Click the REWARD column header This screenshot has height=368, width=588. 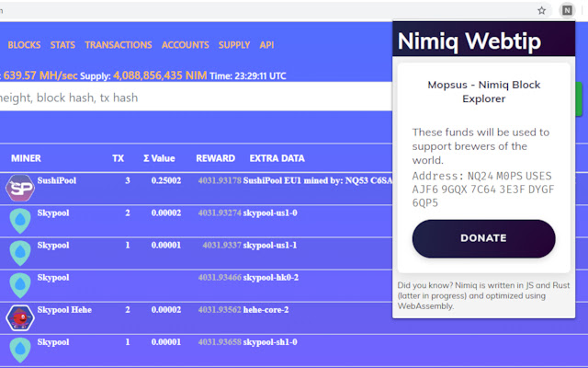pyautogui.click(x=216, y=158)
